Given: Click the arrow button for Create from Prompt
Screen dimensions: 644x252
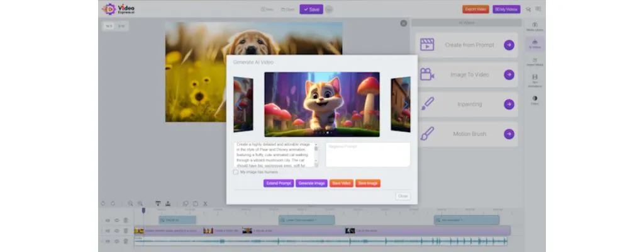Looking at the screenshot, I should tap(509, 45).
